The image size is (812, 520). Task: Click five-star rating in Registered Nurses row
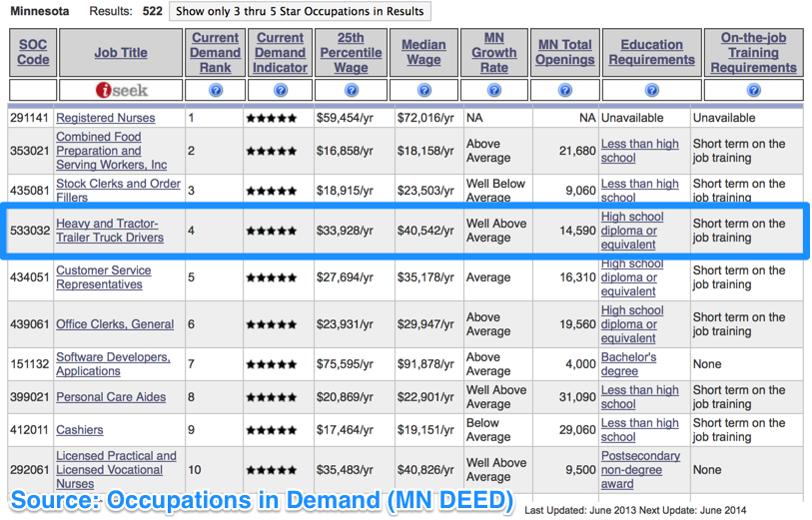click(272, 118)
